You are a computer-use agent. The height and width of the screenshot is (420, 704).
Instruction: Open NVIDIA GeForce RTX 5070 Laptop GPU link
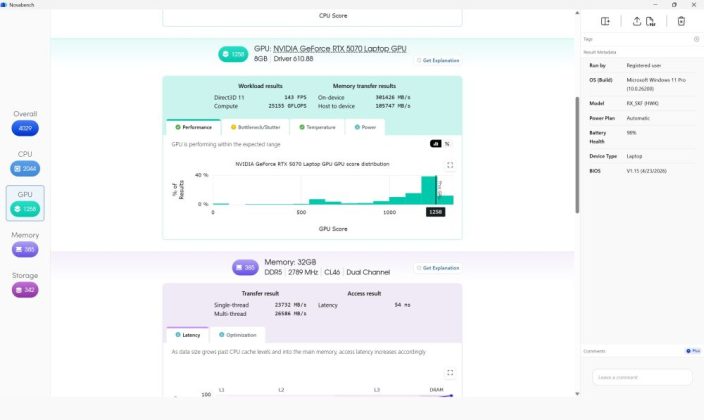coord(340,49)
